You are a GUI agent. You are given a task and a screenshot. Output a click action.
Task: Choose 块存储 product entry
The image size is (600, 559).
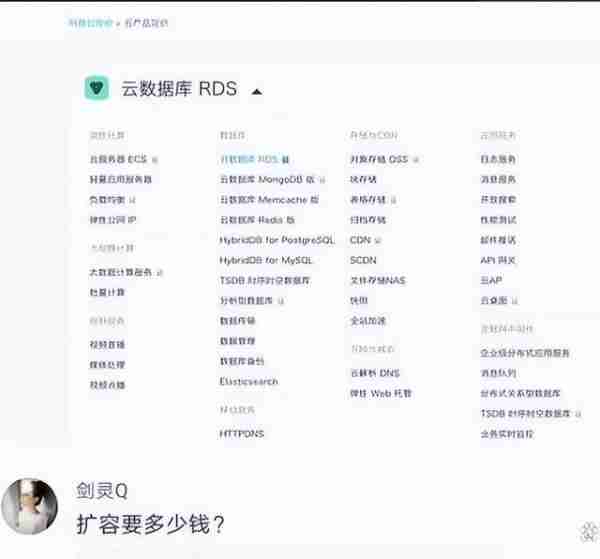click(x=364, y=179)
